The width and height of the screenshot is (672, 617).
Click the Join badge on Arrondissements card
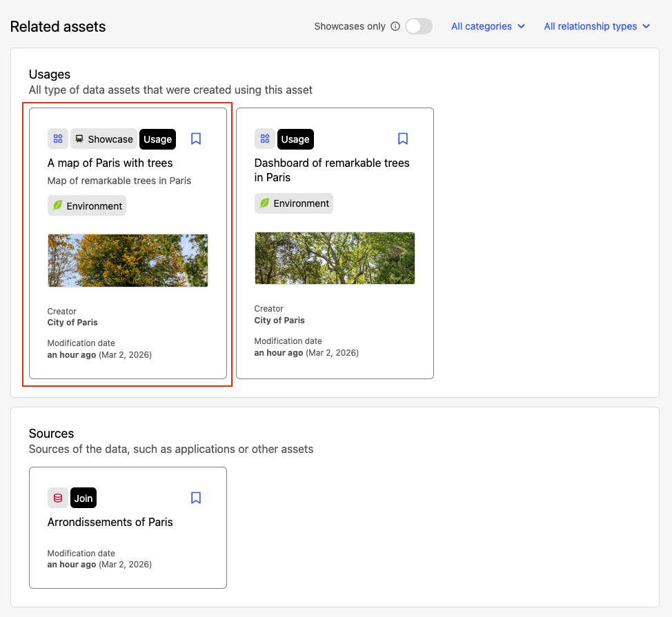[x=83, y=498]
